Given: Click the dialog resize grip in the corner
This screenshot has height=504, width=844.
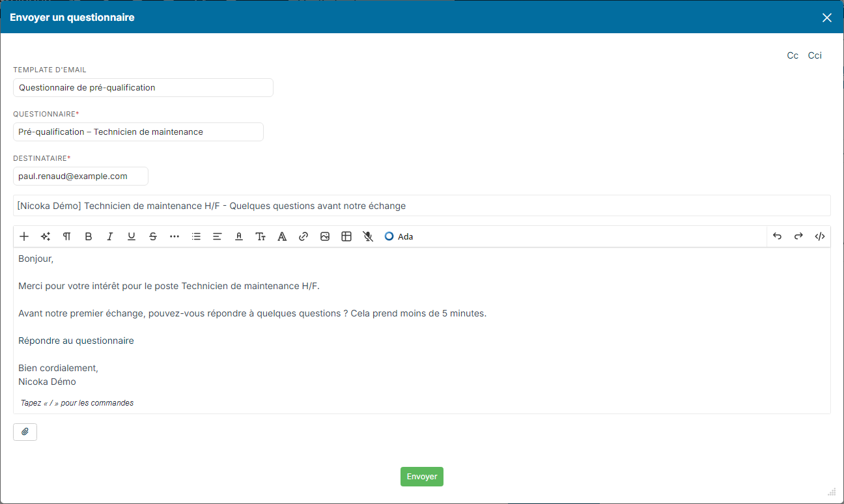Looking at the screenshot, I should point(832,492).
